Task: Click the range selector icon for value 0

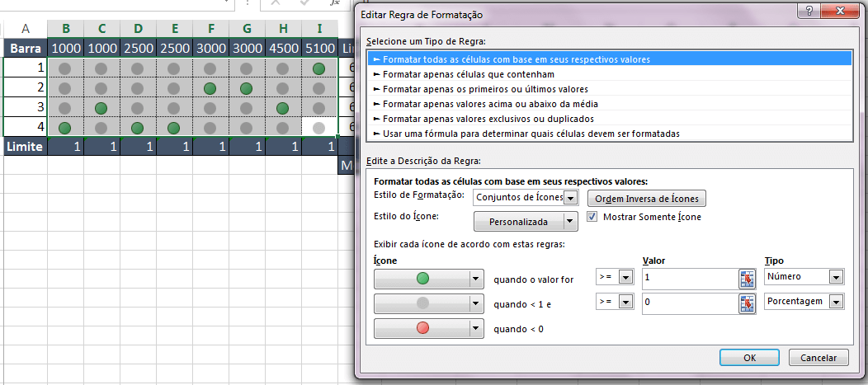Action: pyautogui.click(x=747, y=303)
